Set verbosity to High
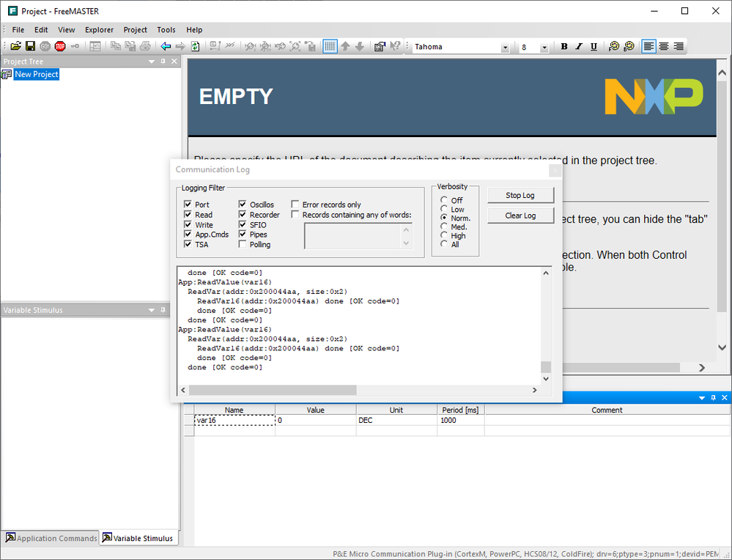 tap(444, 235)
